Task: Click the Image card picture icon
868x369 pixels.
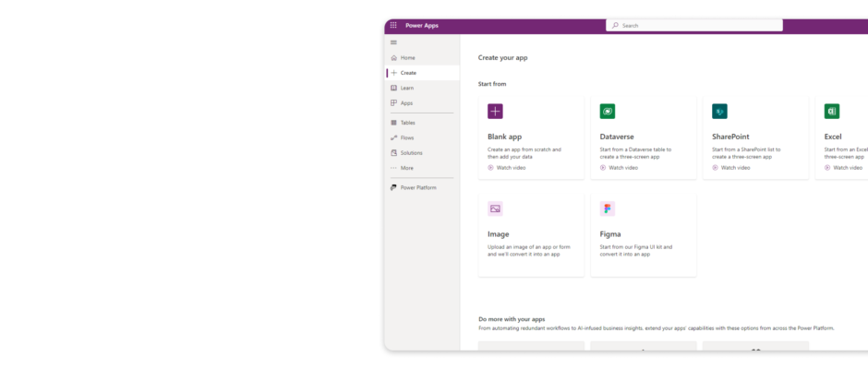Action: 495,208
